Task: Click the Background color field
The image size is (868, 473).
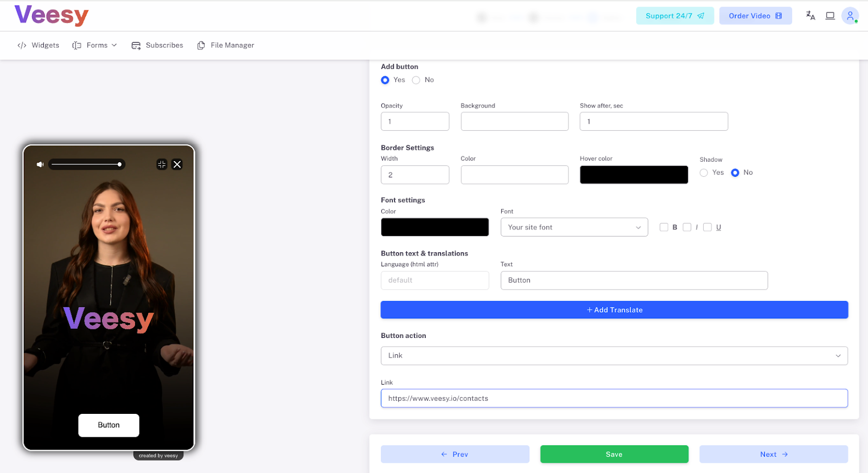Action: point(514,122)
